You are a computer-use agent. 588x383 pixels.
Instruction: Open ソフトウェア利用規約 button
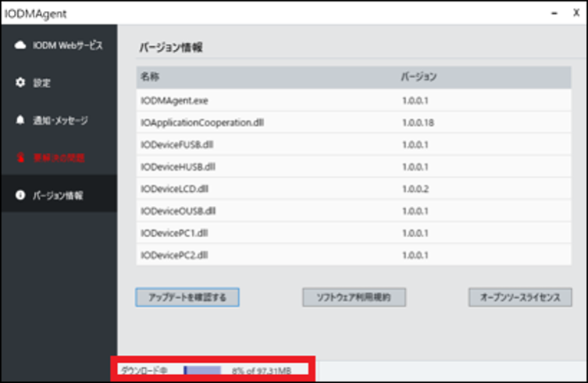pos(354,297)
